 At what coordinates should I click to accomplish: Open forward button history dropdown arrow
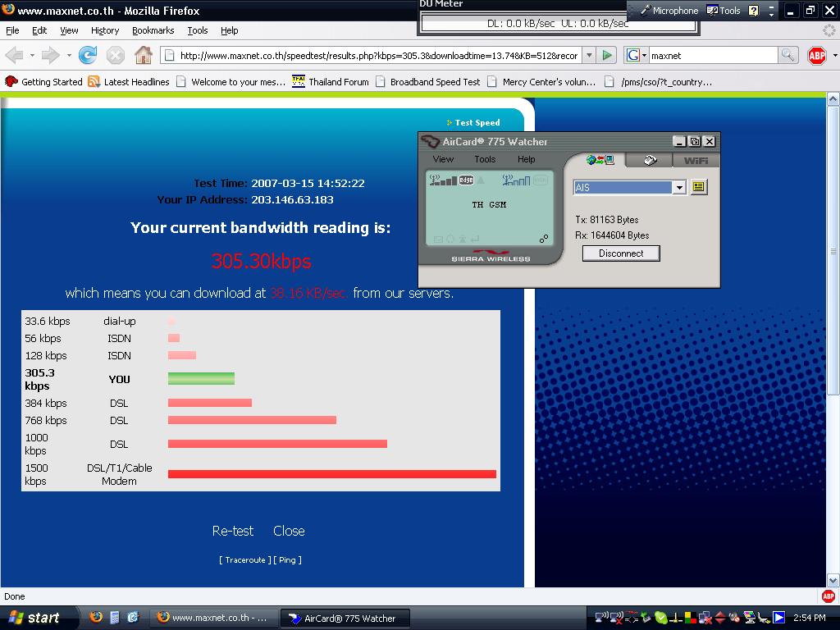pyautogui.click(x=69, y=55)
